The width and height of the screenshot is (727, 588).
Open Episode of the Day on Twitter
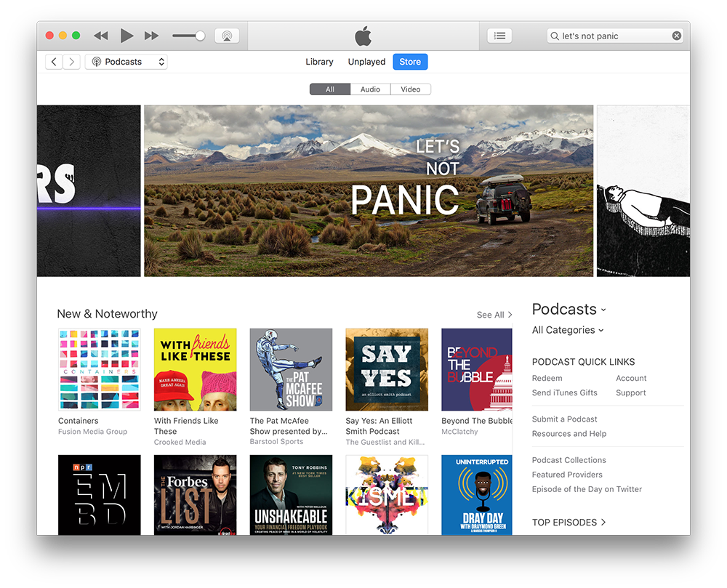click(587, 489)
